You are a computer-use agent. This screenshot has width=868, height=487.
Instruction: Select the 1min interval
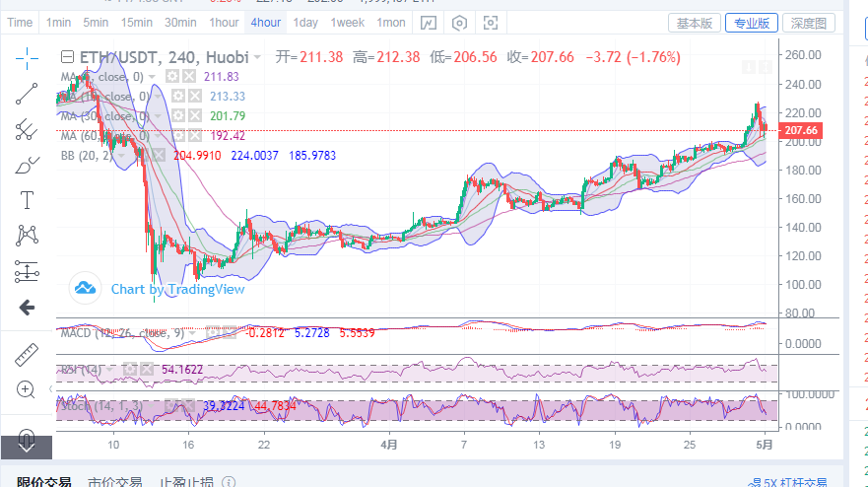[x=58, y=23]
